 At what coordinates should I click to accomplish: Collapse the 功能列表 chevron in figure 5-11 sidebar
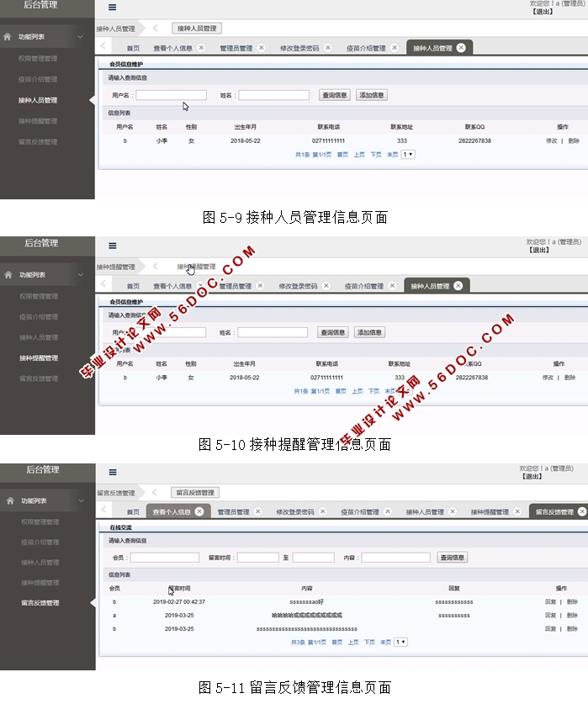[x=82, y=500]
